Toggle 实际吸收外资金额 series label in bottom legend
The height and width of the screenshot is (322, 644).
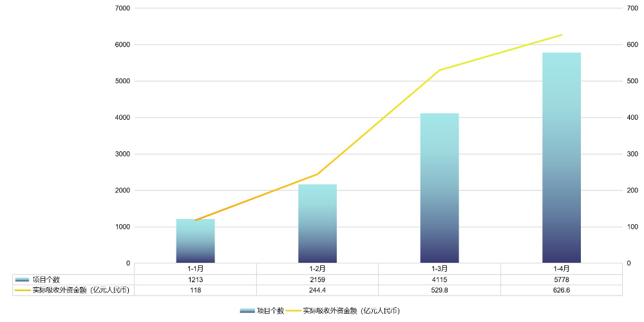(x=351, y=310)
